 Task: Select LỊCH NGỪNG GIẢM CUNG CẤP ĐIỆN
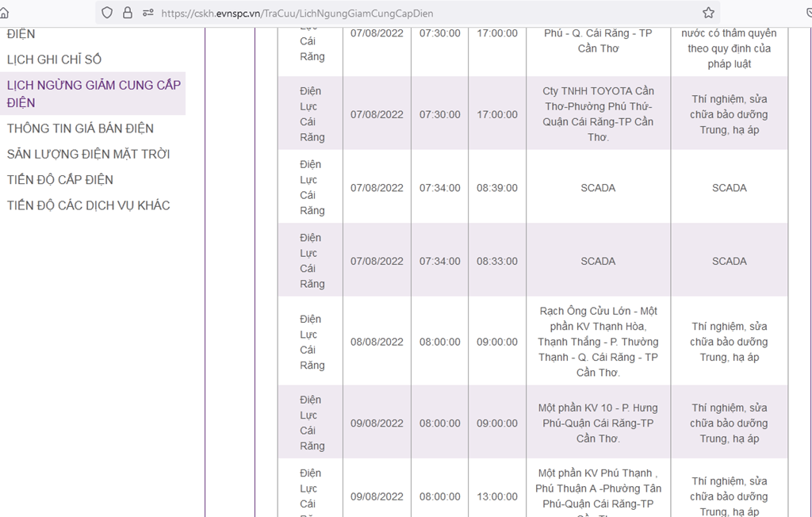tap(93, 94)
